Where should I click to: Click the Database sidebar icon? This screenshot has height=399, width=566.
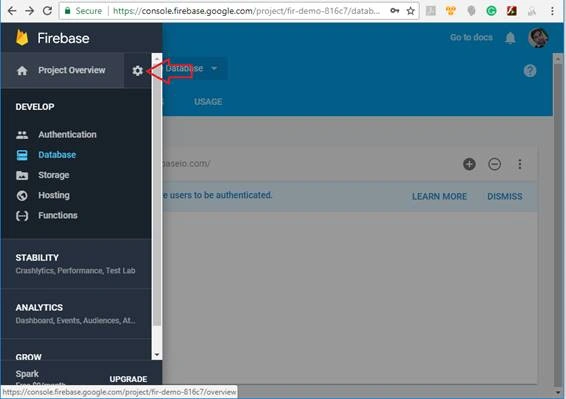point(22,155)
